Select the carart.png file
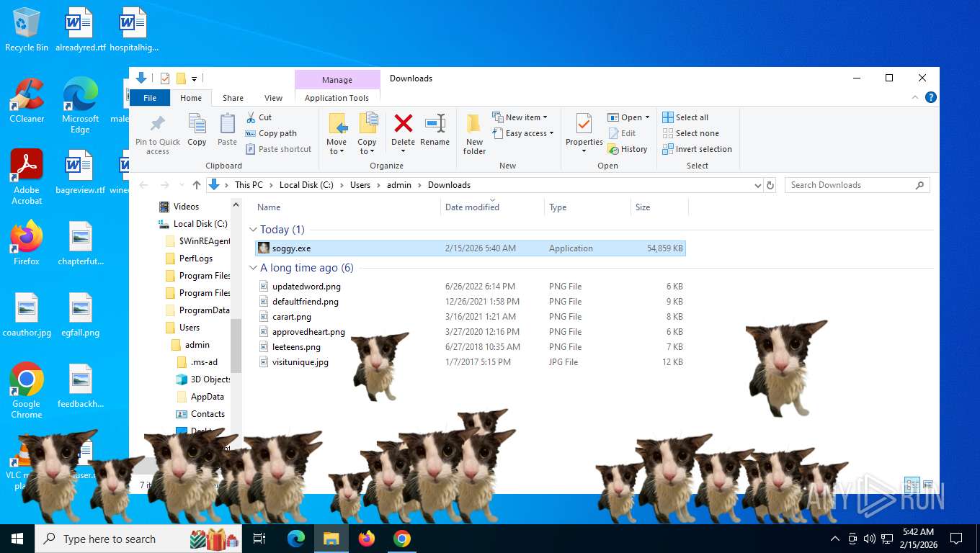 471,317
